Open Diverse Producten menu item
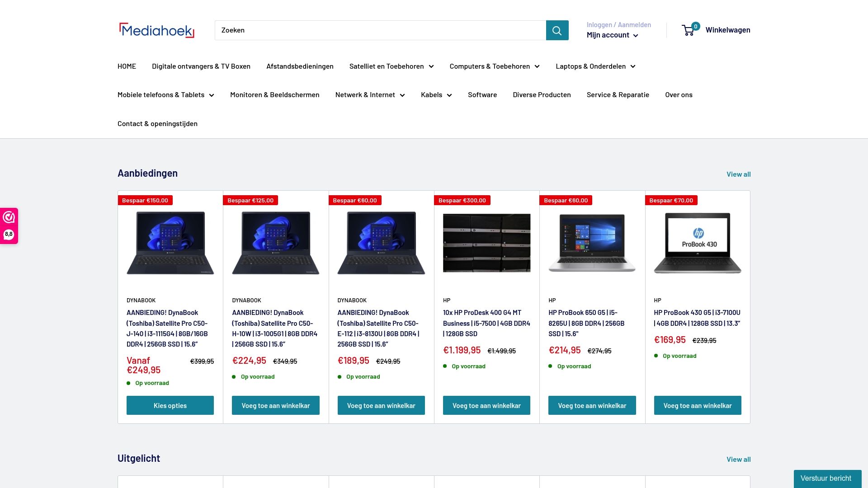 (x=542, y=95)
